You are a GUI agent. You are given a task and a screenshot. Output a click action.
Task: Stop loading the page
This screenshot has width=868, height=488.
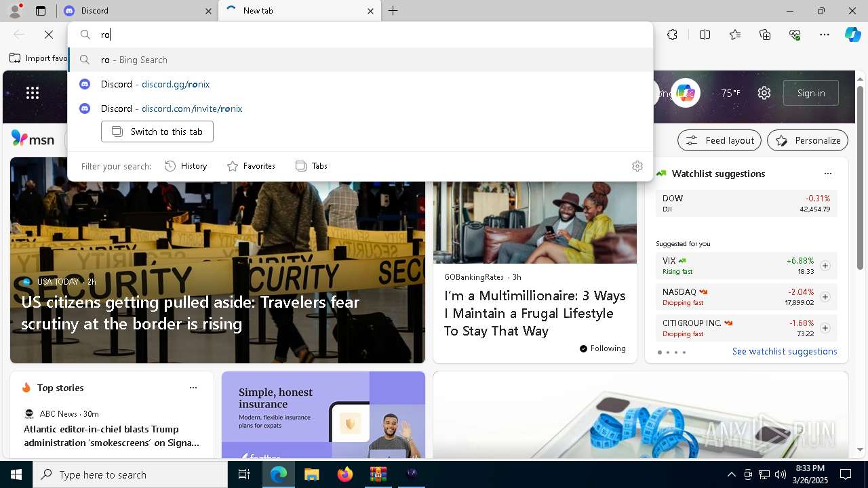(x=49, y=35)
